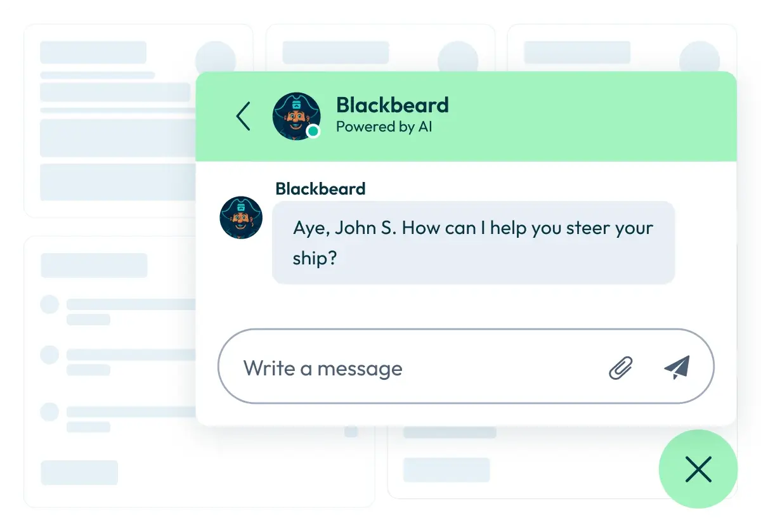Click placeholder button at bottom of lower-left card
The height and width of the screenshot is (532, 761).
79,472
